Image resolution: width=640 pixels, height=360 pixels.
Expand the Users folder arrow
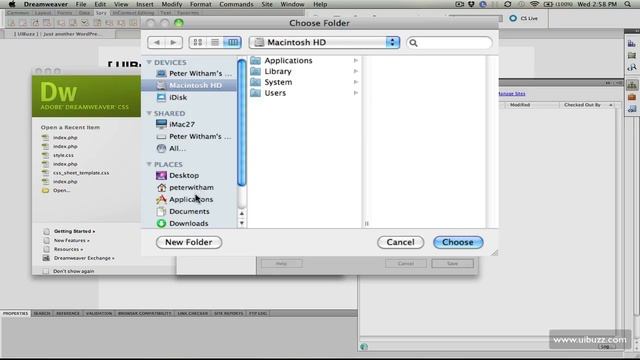pyautogui.click(x=356, y=93)
